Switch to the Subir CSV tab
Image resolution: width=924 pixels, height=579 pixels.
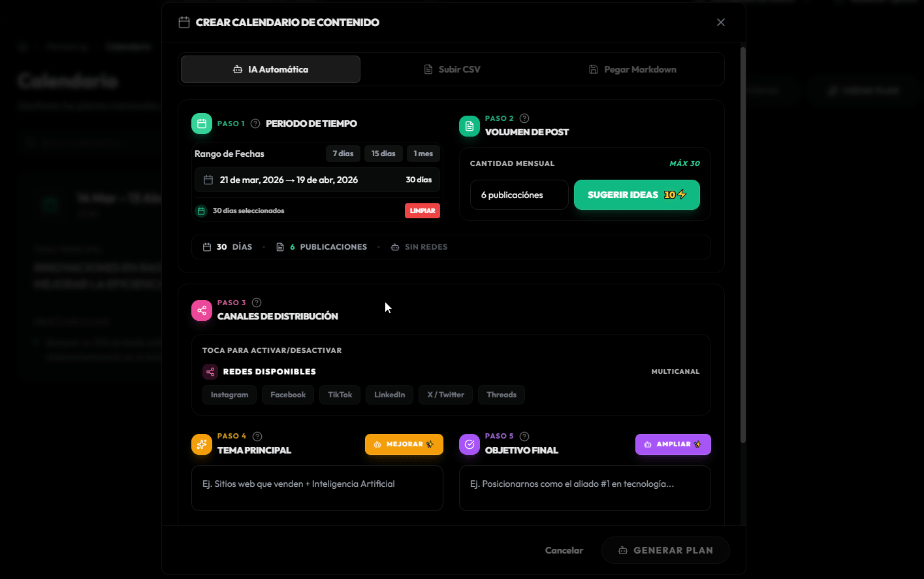point(451,69)
